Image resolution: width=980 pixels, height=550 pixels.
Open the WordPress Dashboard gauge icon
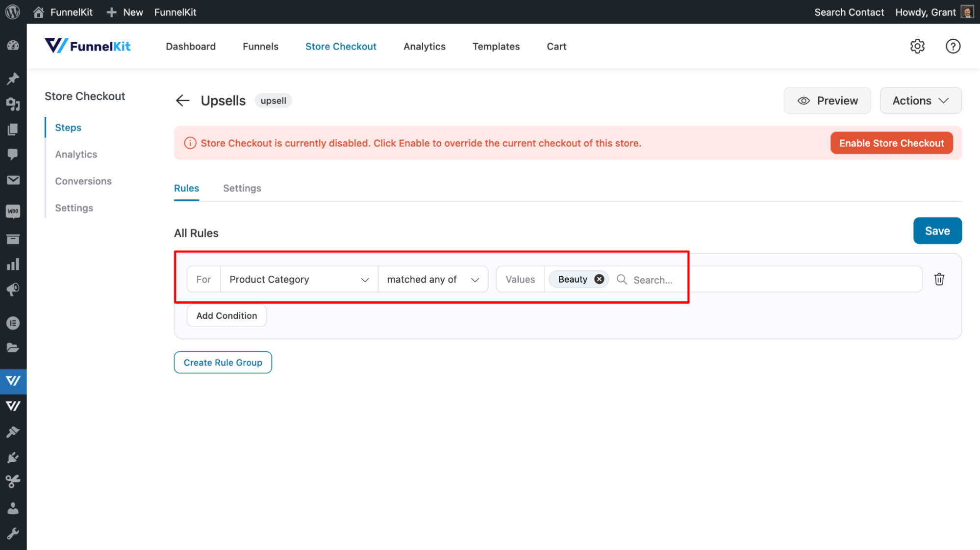click(13, 46)
